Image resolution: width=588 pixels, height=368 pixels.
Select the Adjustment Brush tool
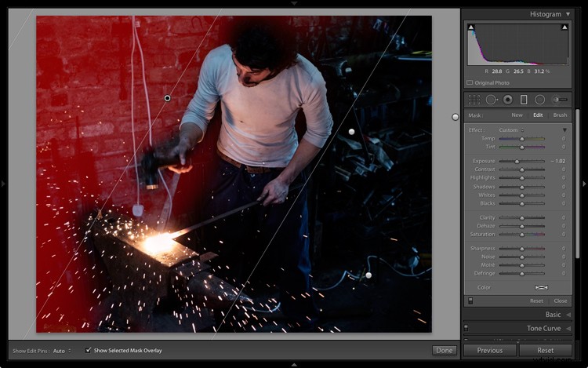point(560,100)
